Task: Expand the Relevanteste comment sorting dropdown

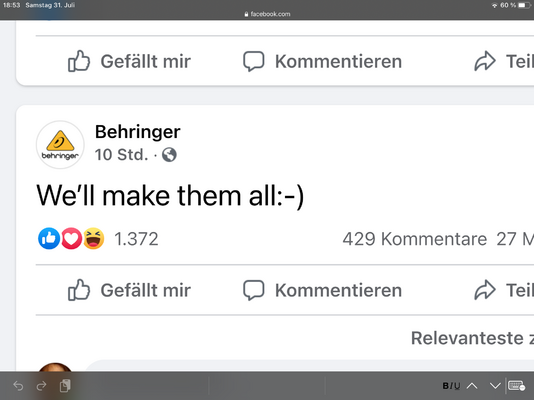Action: (472, 338)
